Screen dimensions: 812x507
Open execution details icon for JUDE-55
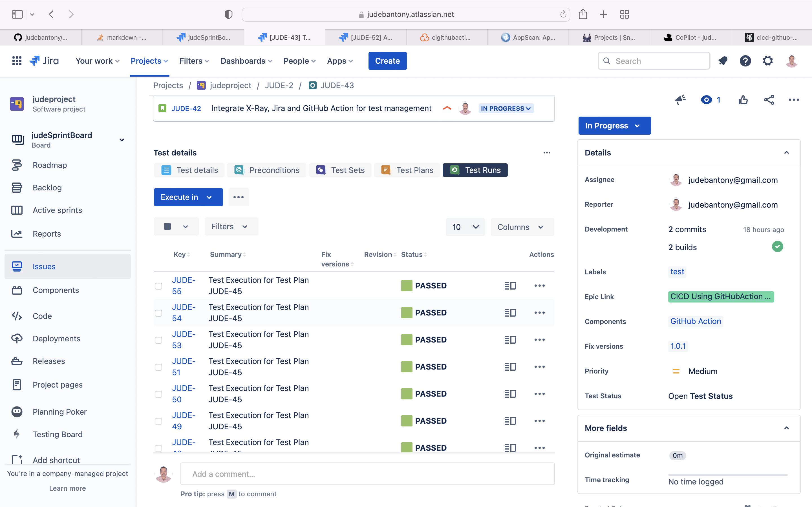(510, 286)
